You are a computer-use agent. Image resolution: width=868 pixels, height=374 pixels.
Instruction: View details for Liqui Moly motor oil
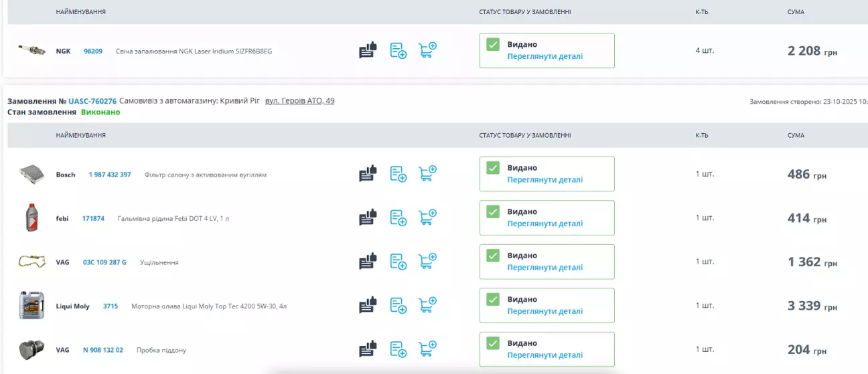tap(545, 311)
